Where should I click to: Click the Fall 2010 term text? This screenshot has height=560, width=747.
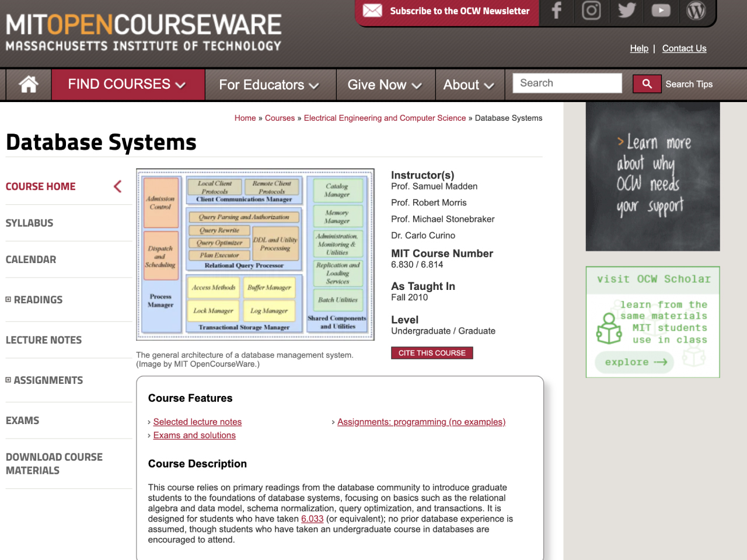click(x=410, y=297)
